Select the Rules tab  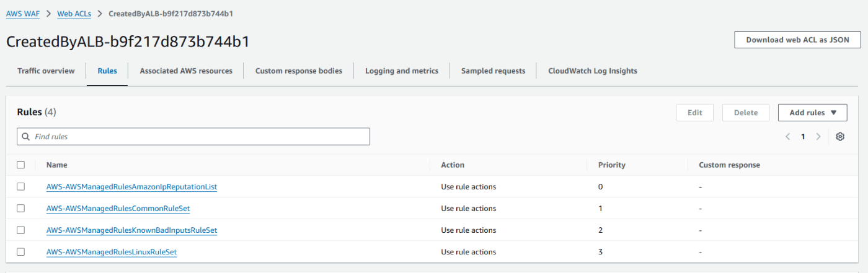coord(107,71)
